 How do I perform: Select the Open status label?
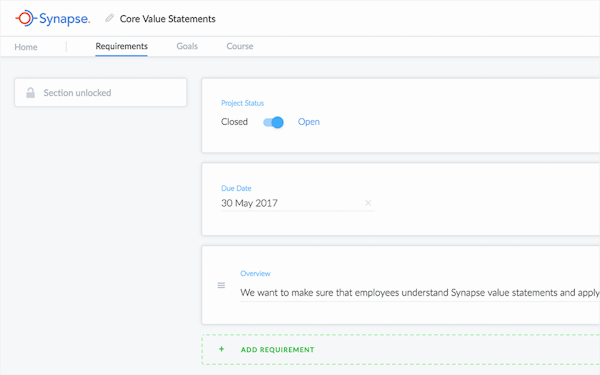point(309,122)
